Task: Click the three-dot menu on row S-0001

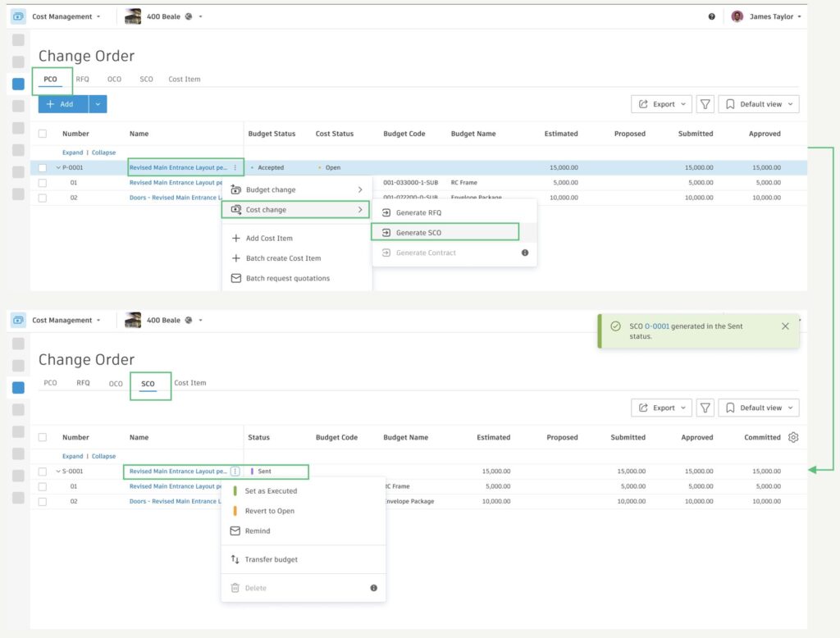Action: [235, 472]
